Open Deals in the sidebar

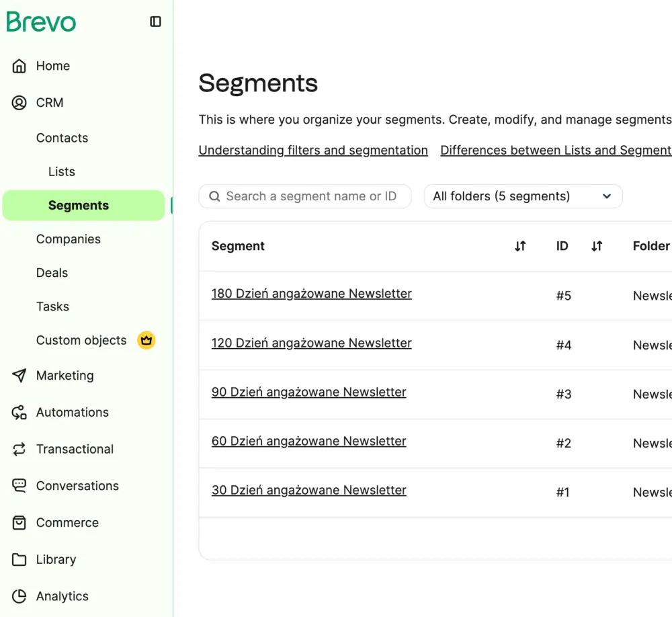point(52,273)
